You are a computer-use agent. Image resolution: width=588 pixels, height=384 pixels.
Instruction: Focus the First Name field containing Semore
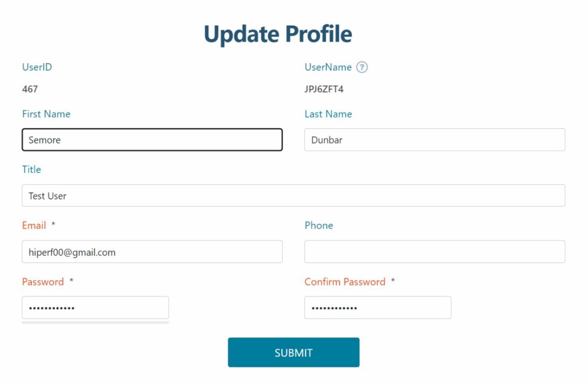(152, 140)
